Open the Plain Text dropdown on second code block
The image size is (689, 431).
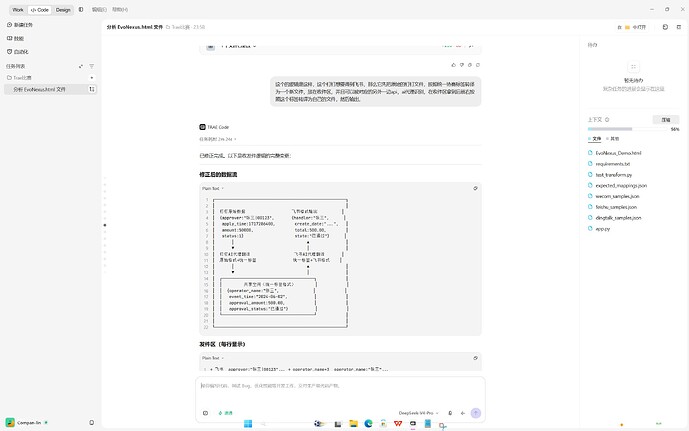[213, 358]
